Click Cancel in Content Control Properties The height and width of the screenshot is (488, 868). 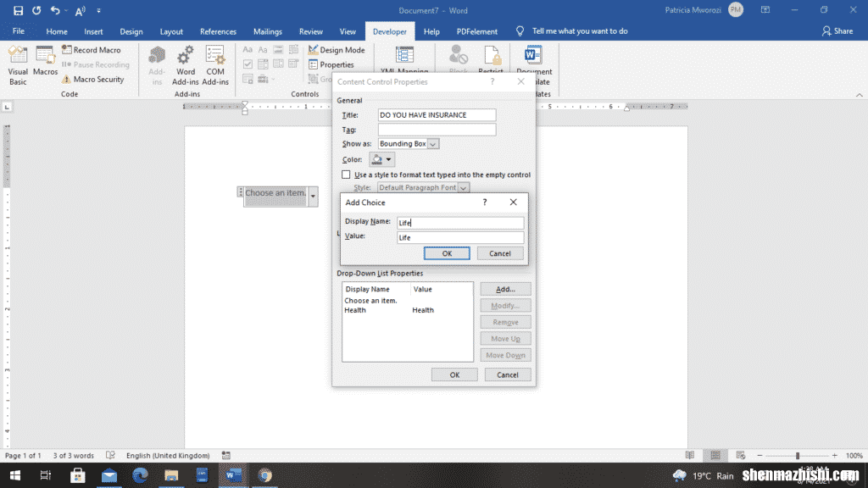pos(507,374)
